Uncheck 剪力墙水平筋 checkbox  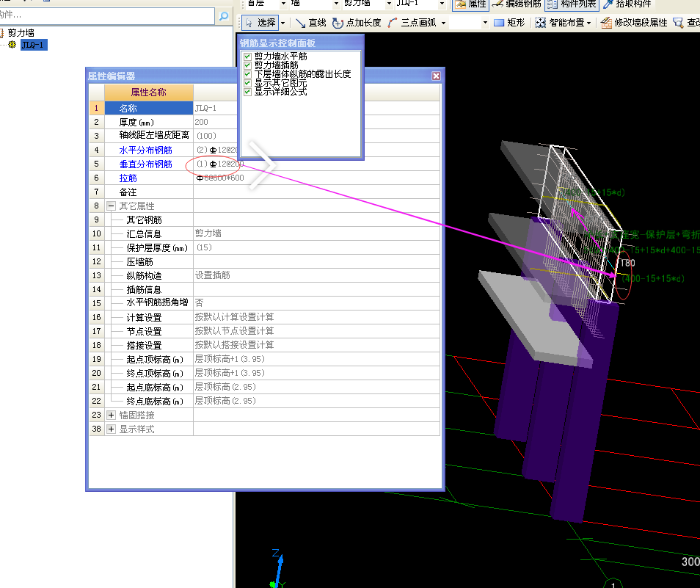pyautogui.click(x=247, y=57)
